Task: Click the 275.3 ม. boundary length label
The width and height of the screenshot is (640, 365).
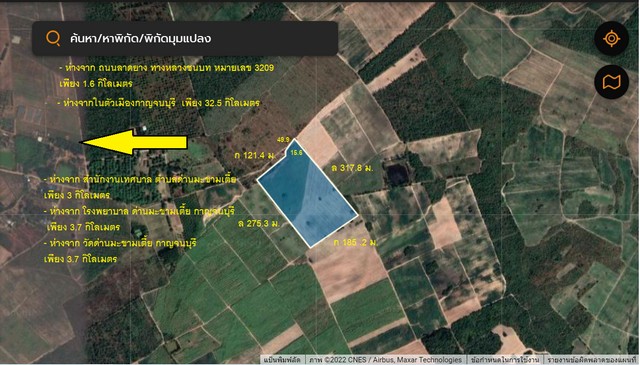Action: pos(259,223)
